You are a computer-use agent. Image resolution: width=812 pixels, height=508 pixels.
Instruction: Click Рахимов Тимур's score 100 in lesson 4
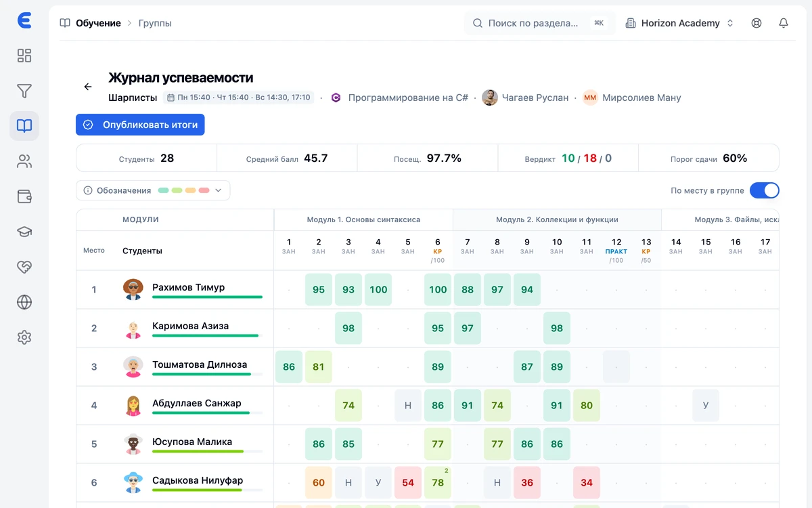pos(378,289)
